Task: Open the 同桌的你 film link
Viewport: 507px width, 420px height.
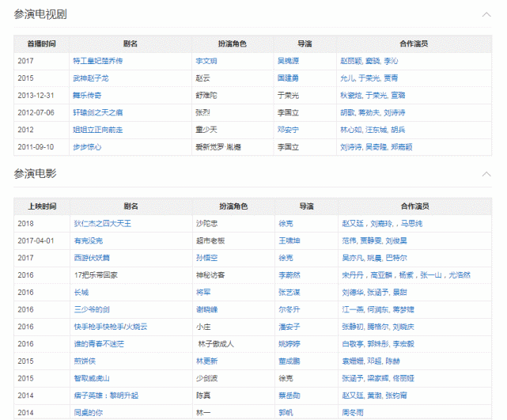Action: (x=89, y=413)
